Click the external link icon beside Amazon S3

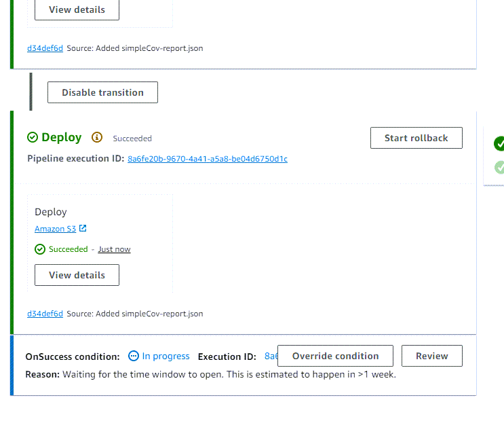[83, 229]
